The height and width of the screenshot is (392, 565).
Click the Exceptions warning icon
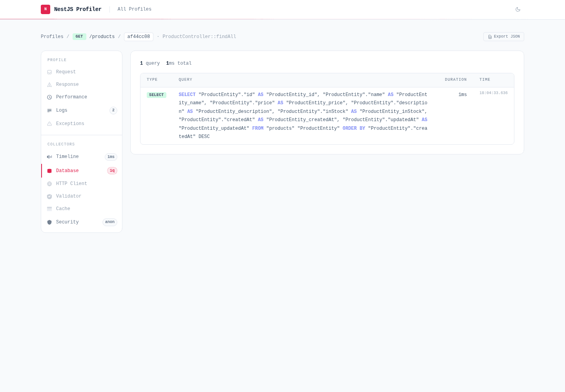coord(49,124)
